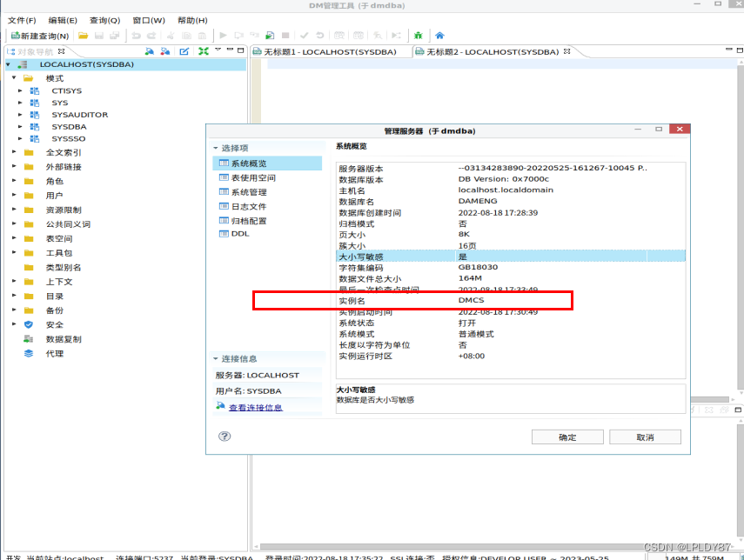Click the rollback toolbar icon

pyautogui.click(x=320, y=36)
